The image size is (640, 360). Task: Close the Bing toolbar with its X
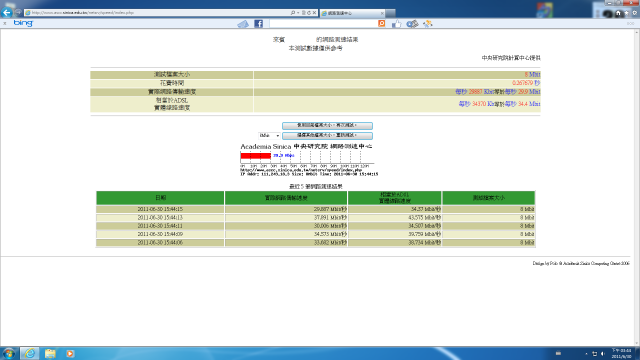(x=5, y=24)
